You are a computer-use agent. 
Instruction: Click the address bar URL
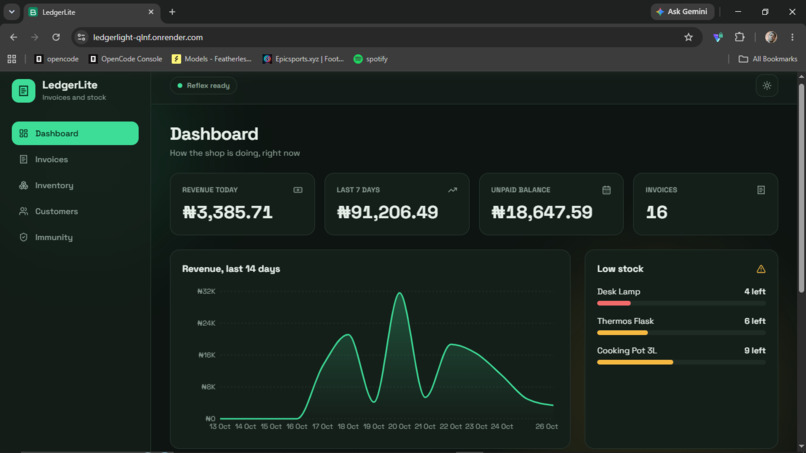[148, 38]
